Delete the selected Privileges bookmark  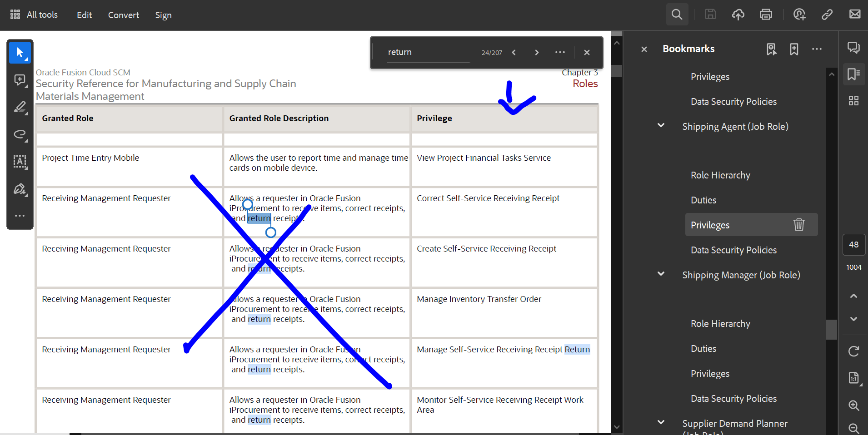tap(799, 225)
